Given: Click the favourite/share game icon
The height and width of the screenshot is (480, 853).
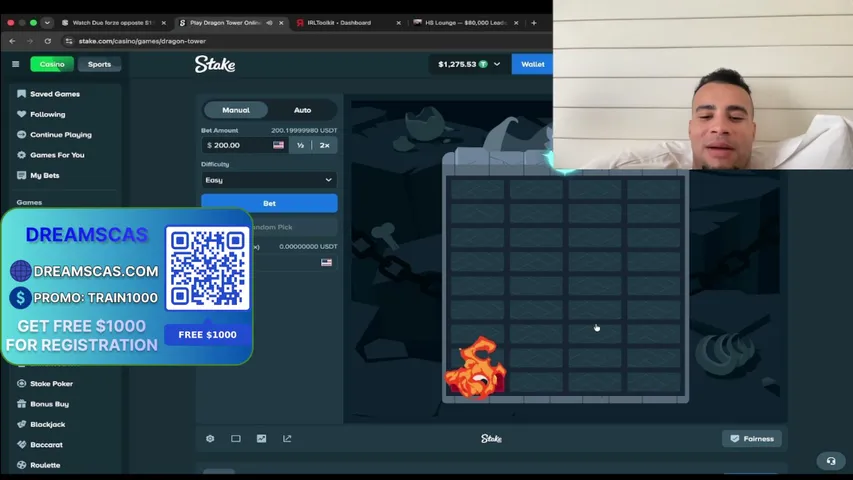Looking at the screenshot, I should (x=287, y=439).
